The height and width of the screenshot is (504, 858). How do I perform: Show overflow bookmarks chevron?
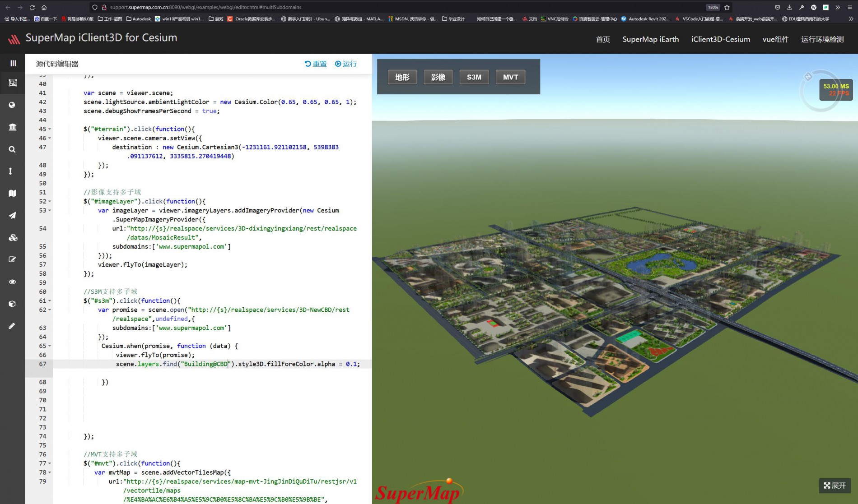[851, 19]
